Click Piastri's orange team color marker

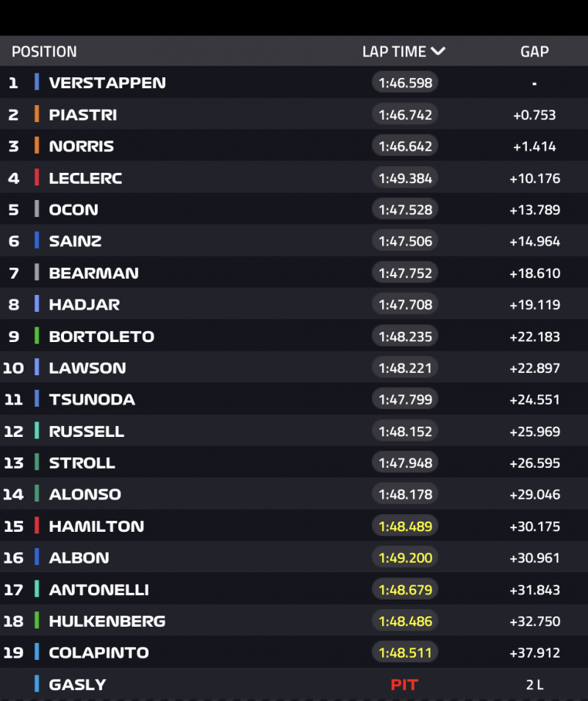(x=37, y=114)
